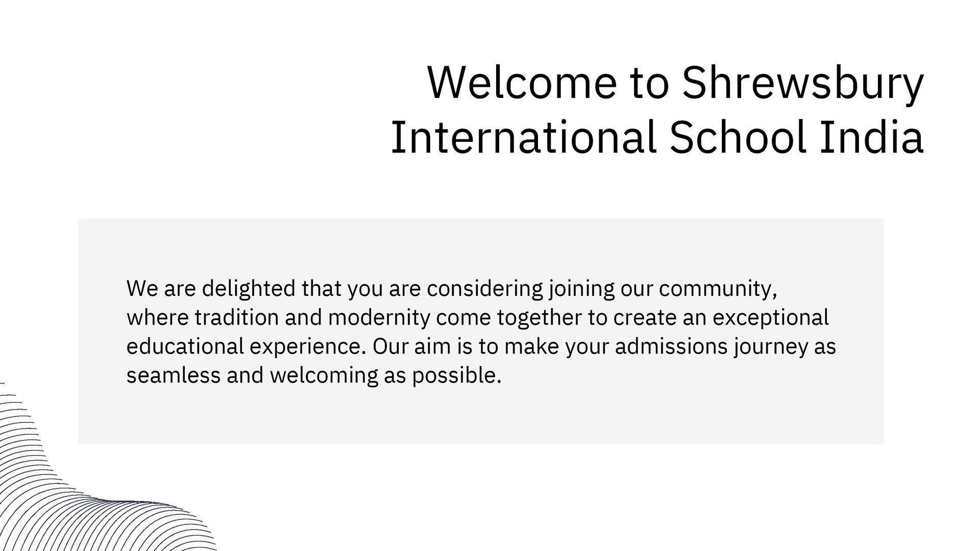Click the line starting 'We are delighted'

(x=452, y=289)
